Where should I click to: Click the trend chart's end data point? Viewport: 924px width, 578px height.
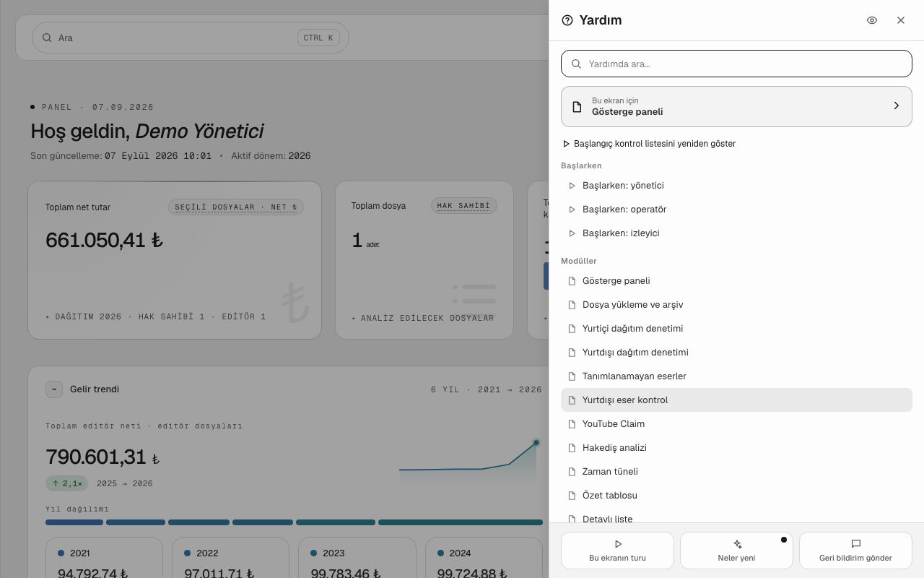[x=536, y=442]
